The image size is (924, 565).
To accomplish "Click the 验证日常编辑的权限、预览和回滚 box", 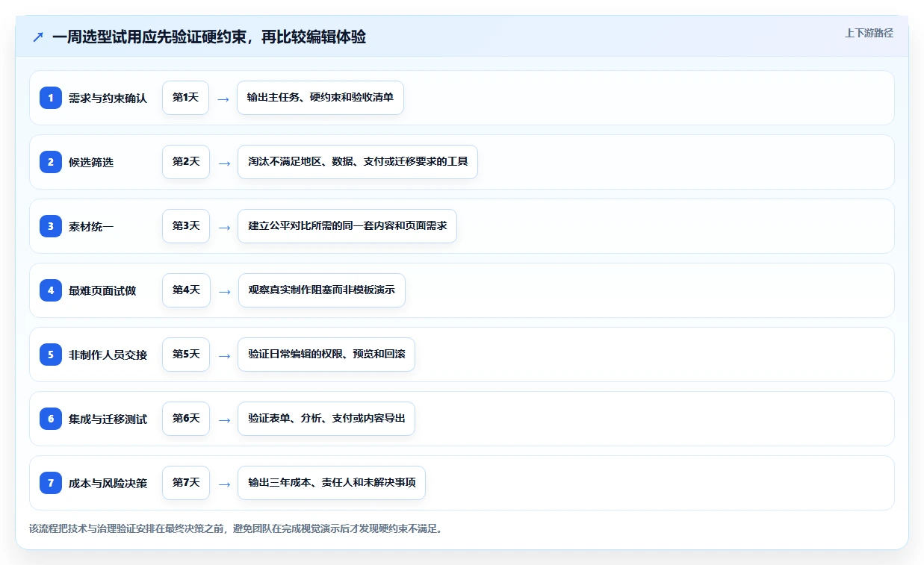I will (x=326, y=355).
